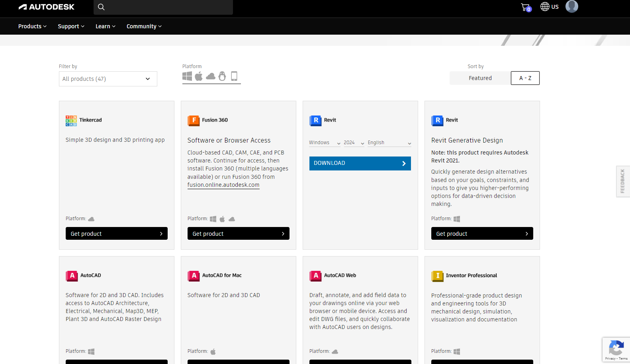Filter by mobile platform icon
The width and height of the screenshot is (630, 364).
pyautogui.click(x=234, y=76)
